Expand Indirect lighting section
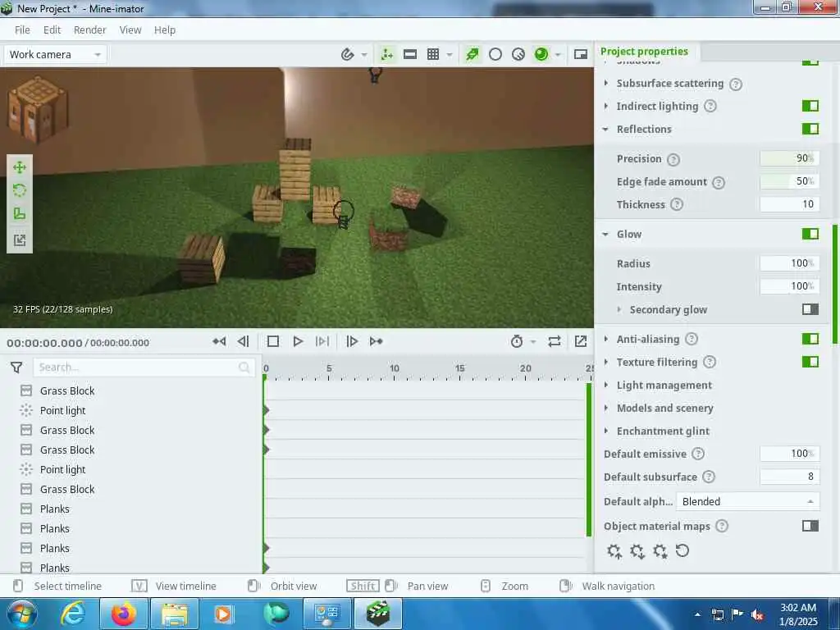This screenshot has width=840, height=630. point(606,106)
